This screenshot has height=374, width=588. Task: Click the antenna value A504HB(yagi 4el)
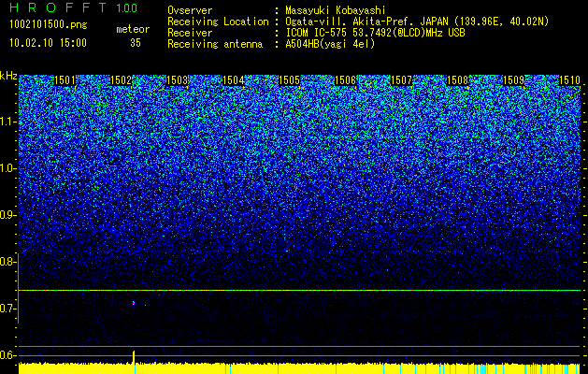pyautogui.click(x=330, y=44)
